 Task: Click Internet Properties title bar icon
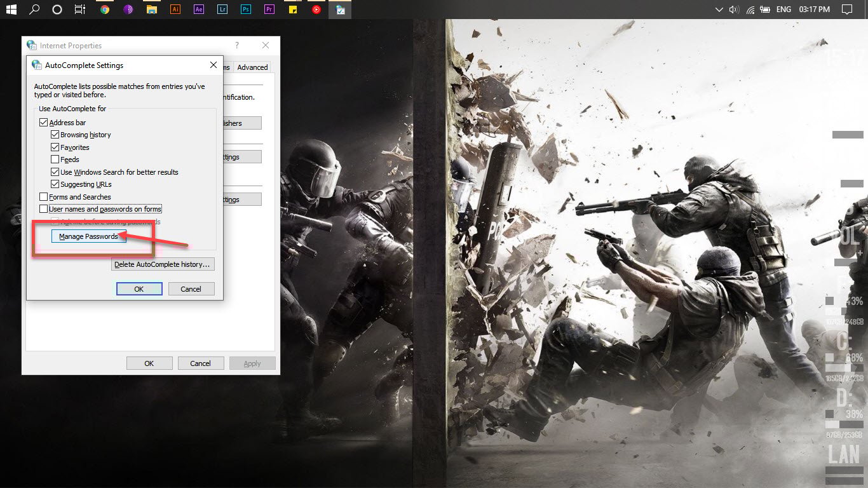31,45
